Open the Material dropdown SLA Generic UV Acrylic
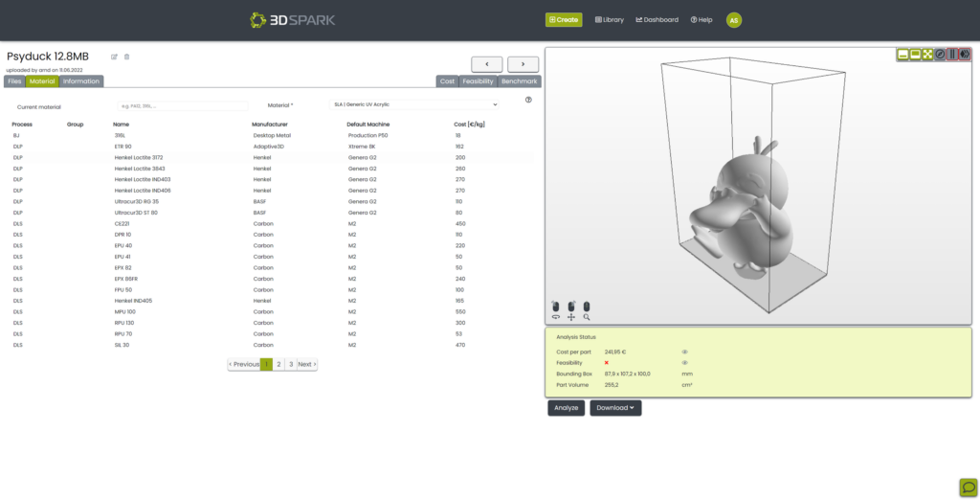 (x=413, y=104)
